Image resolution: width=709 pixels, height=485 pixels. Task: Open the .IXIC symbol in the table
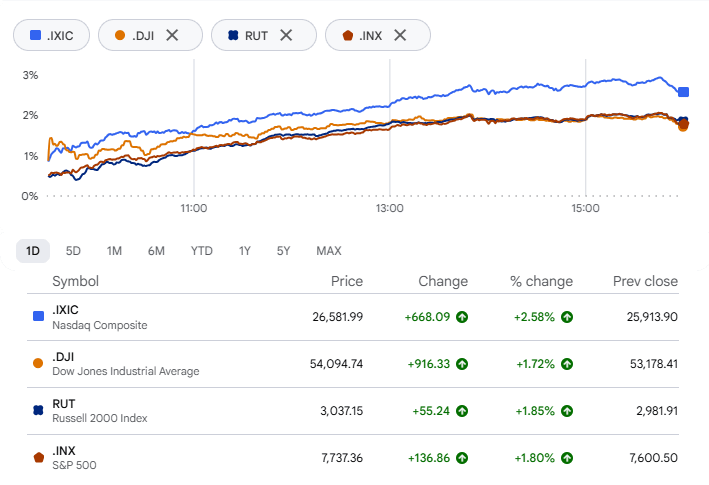pos(65,310)
